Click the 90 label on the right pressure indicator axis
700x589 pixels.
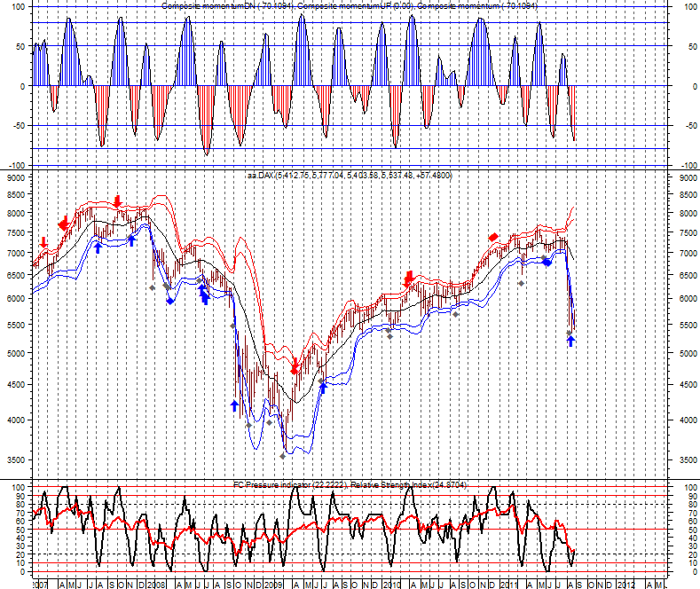coord(692,496)
